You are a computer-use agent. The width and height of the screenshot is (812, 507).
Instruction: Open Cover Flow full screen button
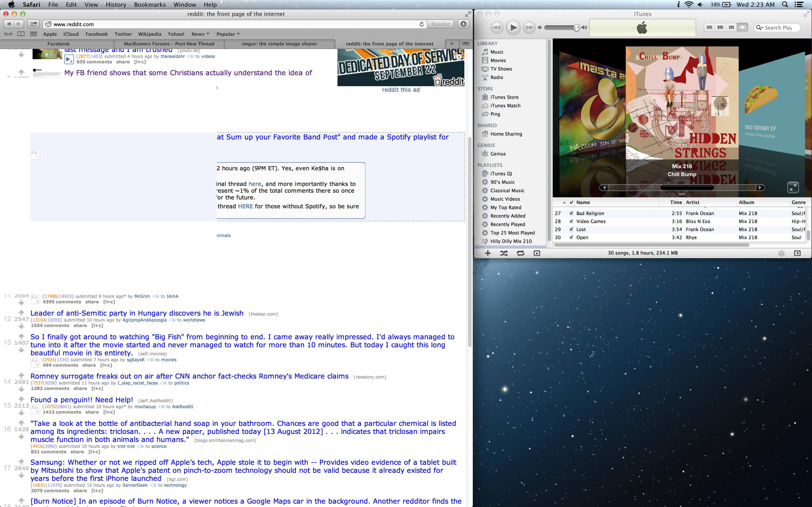(x=793, y=187)
